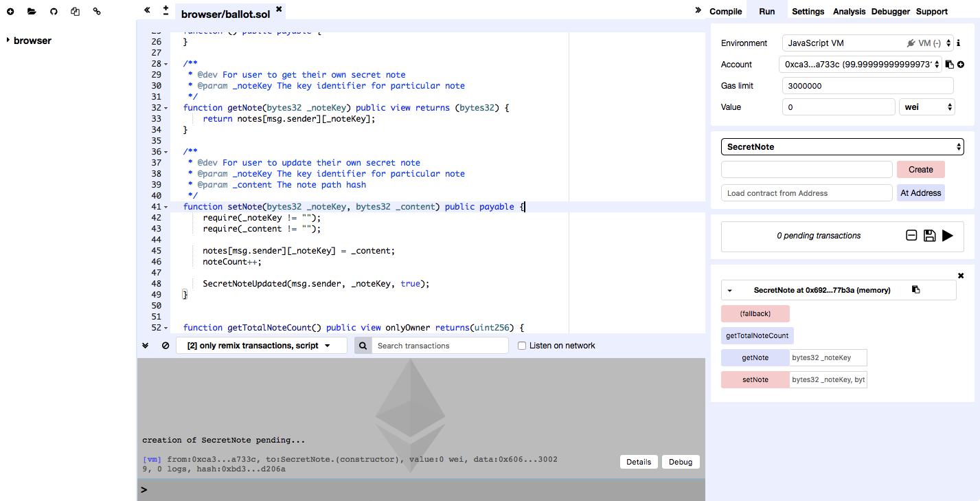This screenshot has height=501, width=980.
Task: Fold getTotalNoteCount function at line 52
Action: pyautogui.click(x=166, y=328)
